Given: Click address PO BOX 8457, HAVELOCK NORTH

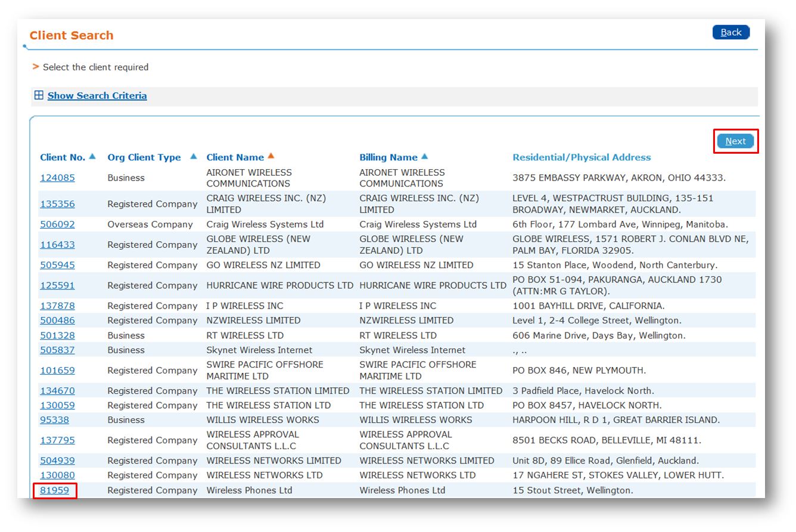Looking at the screenshot, I should pos(586,405).
